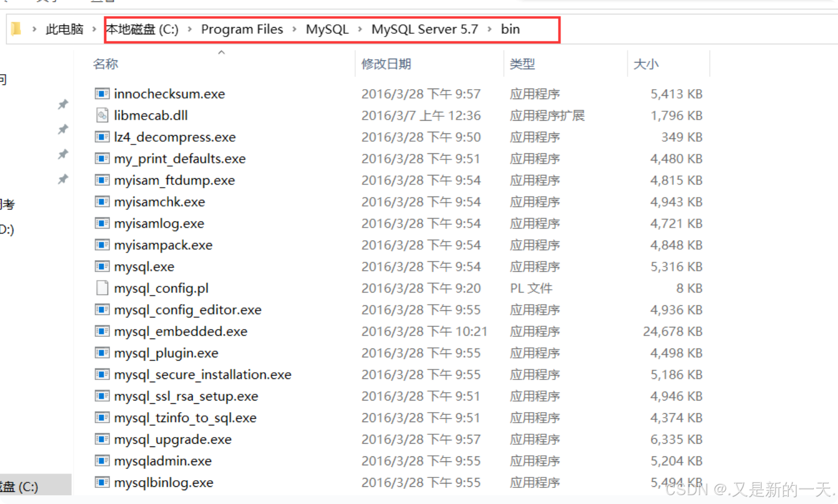Click the mysql_plugin.exe file icon
The width and height of the screenshot is (838, 504).
tap(102, 352)
